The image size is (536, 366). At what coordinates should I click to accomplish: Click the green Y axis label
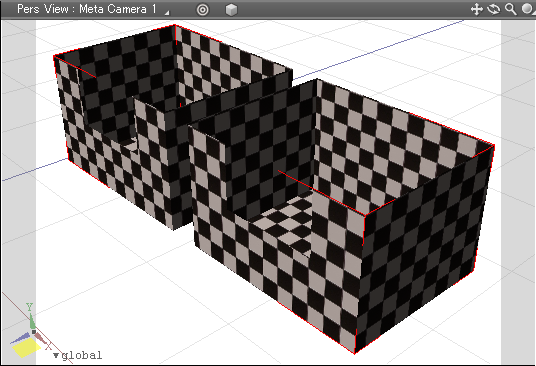point(29,307)
